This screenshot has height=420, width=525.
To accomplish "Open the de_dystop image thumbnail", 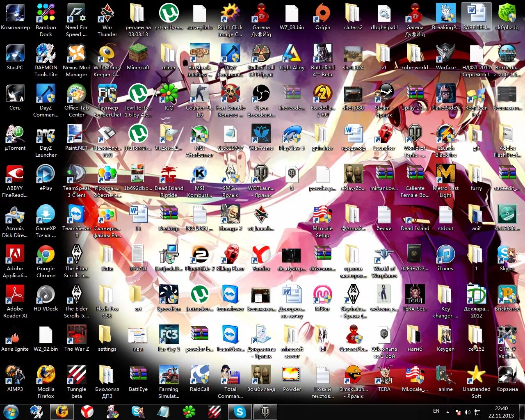I will pos(292,258).
